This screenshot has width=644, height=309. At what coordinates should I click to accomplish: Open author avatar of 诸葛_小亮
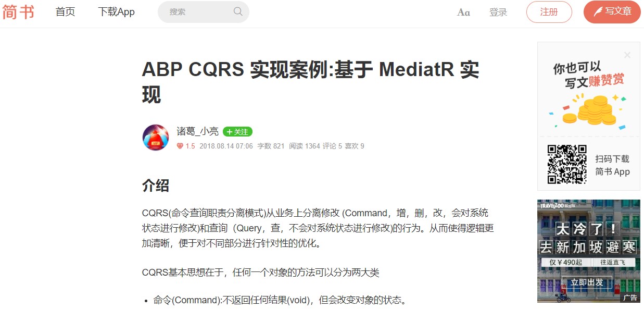tap(156, 138)
